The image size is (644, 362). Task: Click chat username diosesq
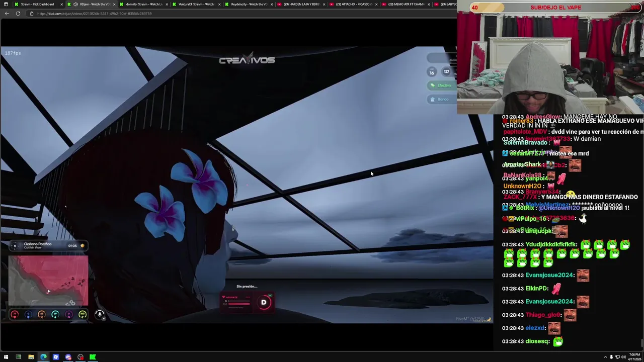coord(536,341)
